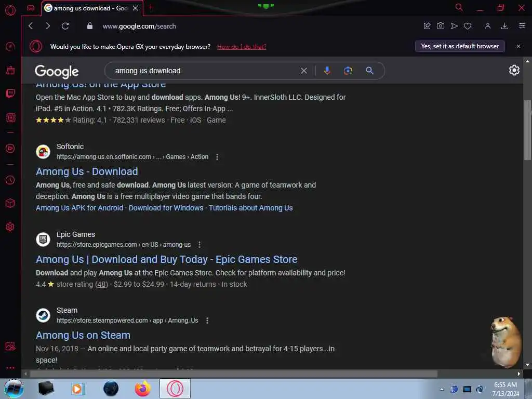Start voice search with microphone icon
This screenshot has width=532, height=399.
click(x=327, y=71)
